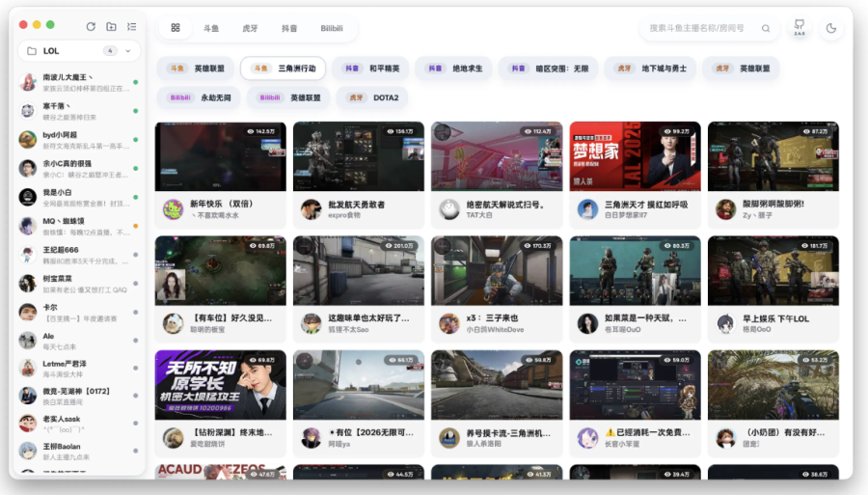Click the 【有车位】好久没见 stream title

click(x=231, y=318)
